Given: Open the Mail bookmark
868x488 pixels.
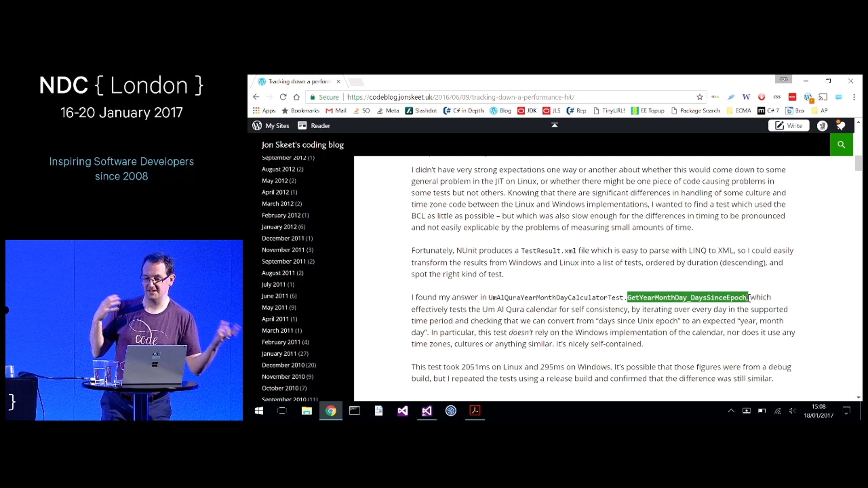Looking at the screenshot, I should (336, 111).
